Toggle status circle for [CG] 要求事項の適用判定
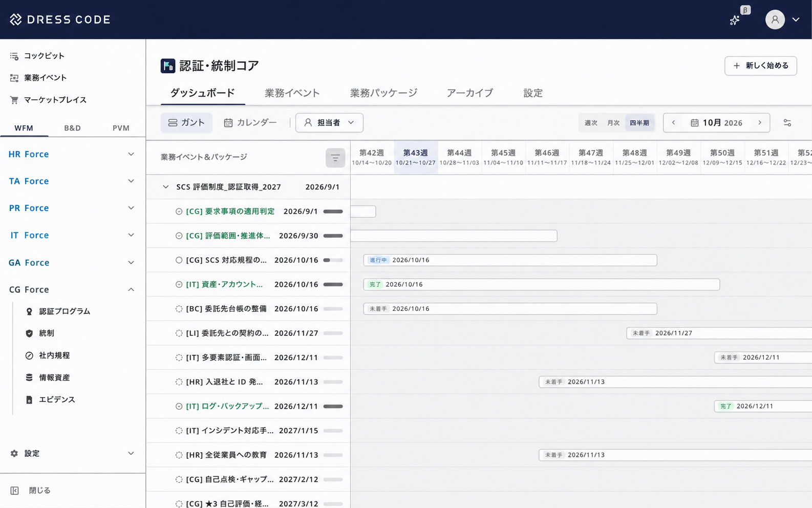Viewport: 812px width, 508px height. [179, 211]
